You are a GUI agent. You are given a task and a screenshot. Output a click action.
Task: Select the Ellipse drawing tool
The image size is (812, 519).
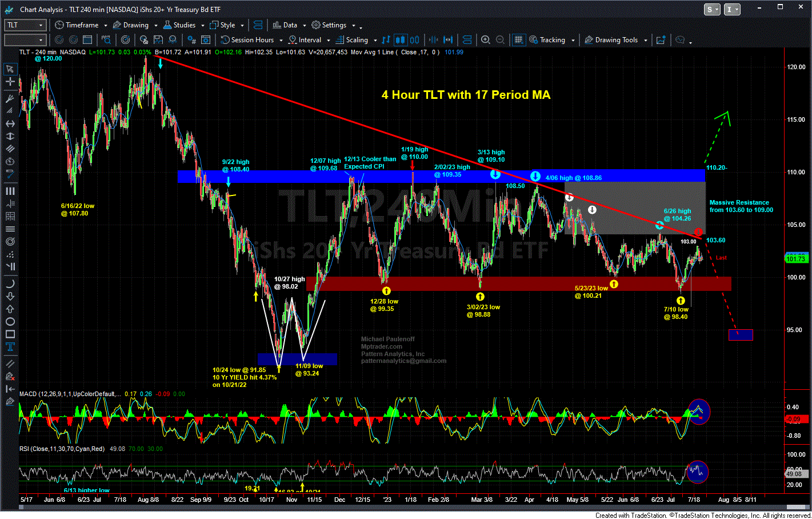[x=10, y=321]
